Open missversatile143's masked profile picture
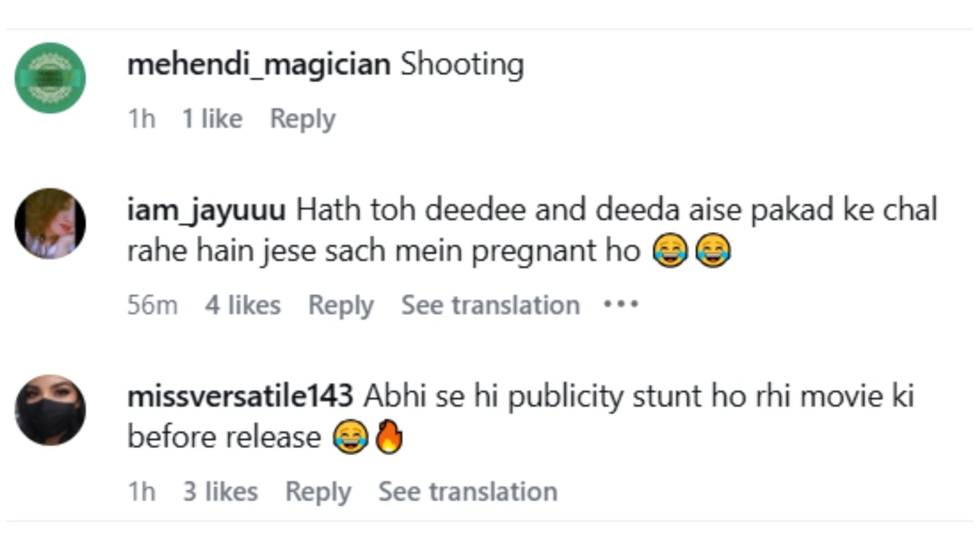The height and width of the screenshot is (549, 980). pyautogui.click(x=50, y=410)
